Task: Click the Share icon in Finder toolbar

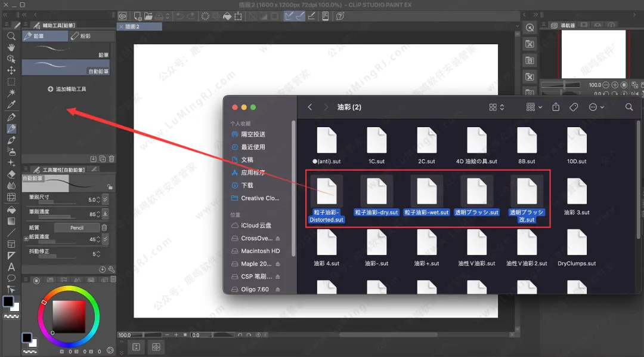Action: 556,107
